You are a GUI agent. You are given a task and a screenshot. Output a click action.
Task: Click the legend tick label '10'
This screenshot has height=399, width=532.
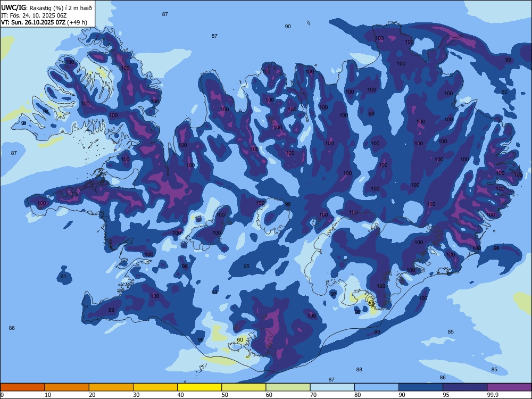(x=48, y=395)
